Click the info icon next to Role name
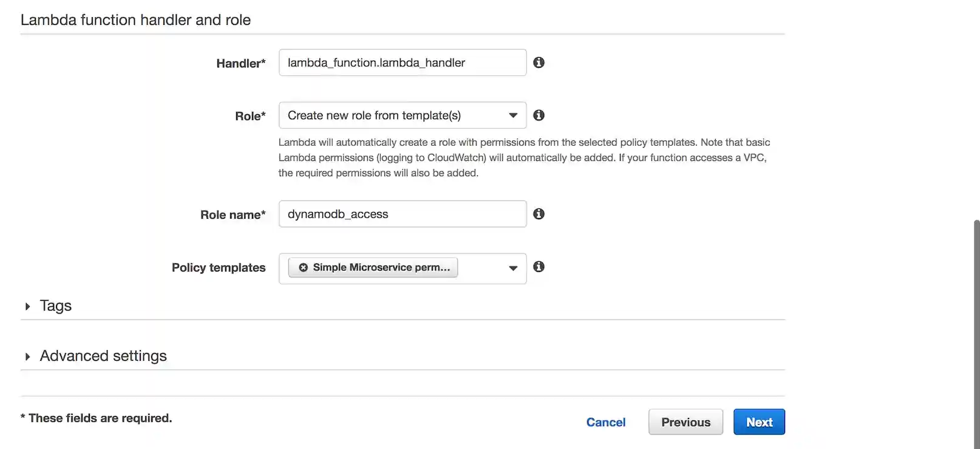This screenshot has height=449, width=980. pyautogui.click(x=539, y=213)
